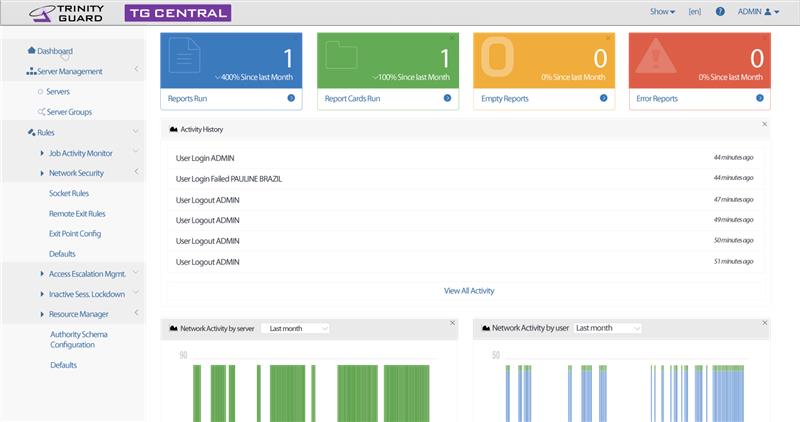This screenshot has height=422, width=800.
Task: Expand Job Activity Monitor triangle
Action: 42,153
